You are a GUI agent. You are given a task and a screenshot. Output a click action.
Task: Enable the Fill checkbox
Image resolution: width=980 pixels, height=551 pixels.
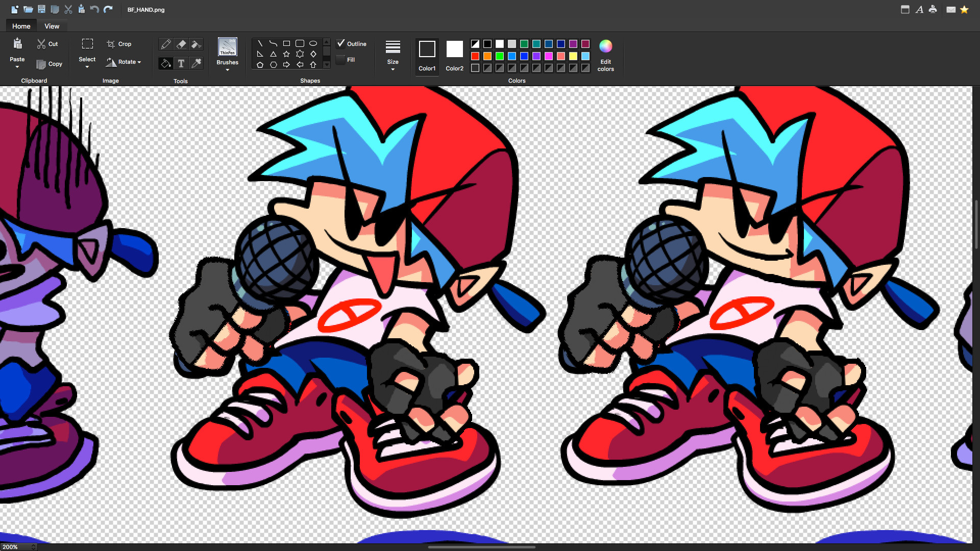click(341, 60)
